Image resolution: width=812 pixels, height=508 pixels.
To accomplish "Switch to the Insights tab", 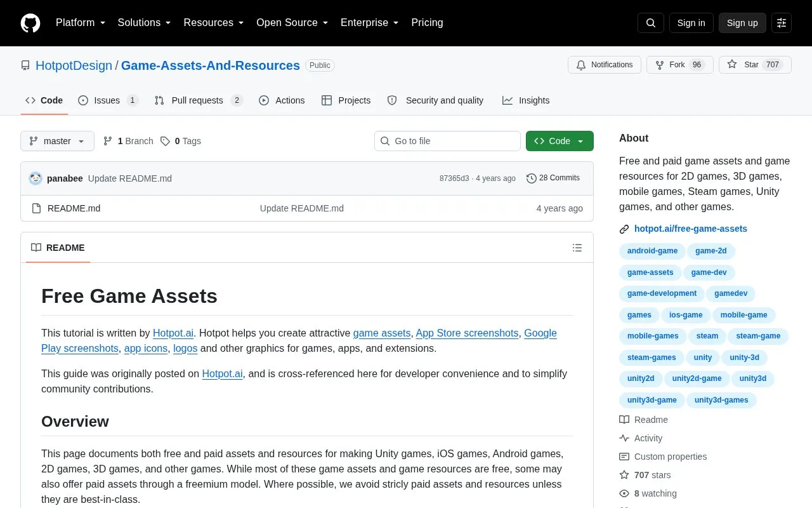I will [x=526, y=100].
